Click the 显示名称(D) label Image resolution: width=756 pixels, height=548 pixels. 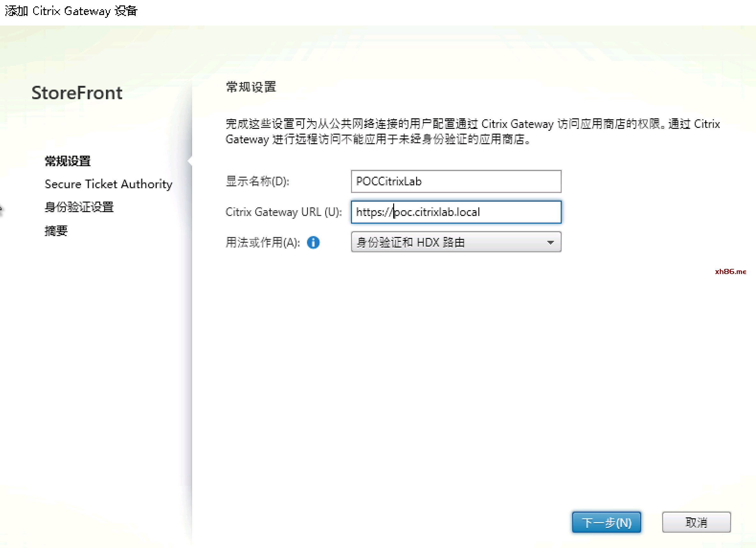(257, 181)
